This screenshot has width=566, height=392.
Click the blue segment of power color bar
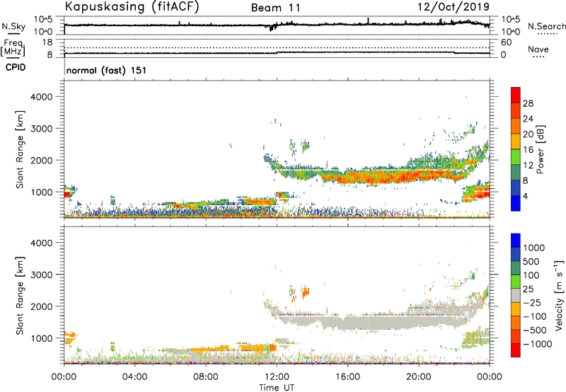(516, 203)
